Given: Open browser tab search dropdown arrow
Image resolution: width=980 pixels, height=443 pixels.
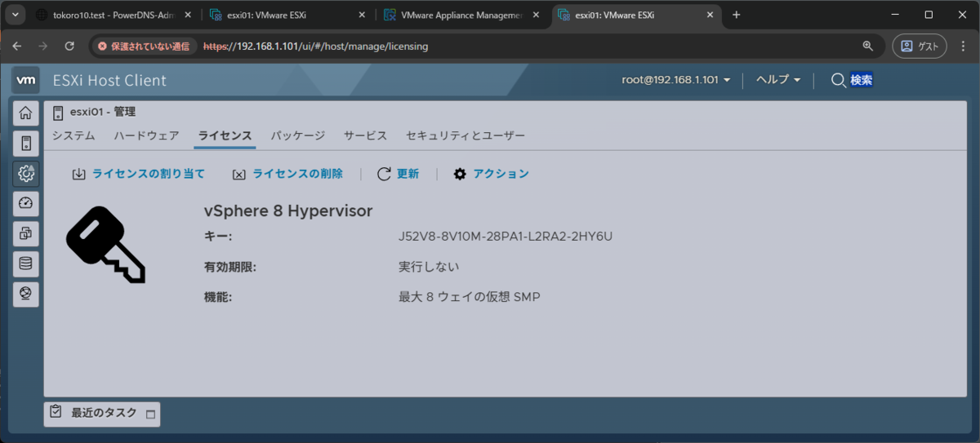Looking at the screenshot, I should tap(15, 15).
